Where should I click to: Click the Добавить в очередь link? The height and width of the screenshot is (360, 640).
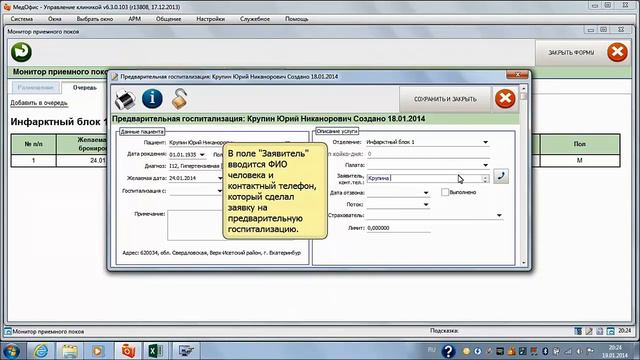(x=39, y=103)
